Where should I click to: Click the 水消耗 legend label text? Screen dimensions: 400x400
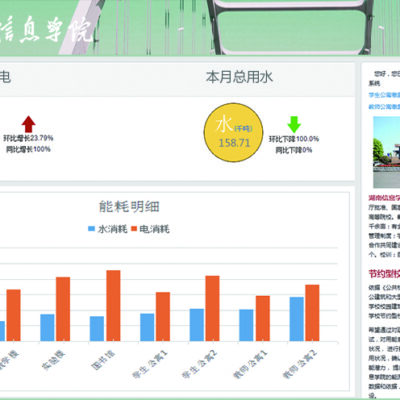point(112,229)
